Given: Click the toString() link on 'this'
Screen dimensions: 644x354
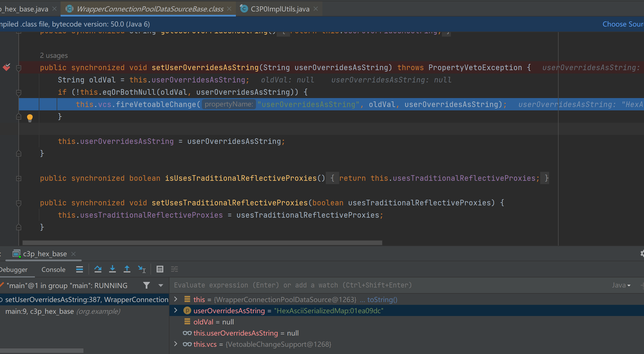Looking at the screenshot, I should point(382,300).
